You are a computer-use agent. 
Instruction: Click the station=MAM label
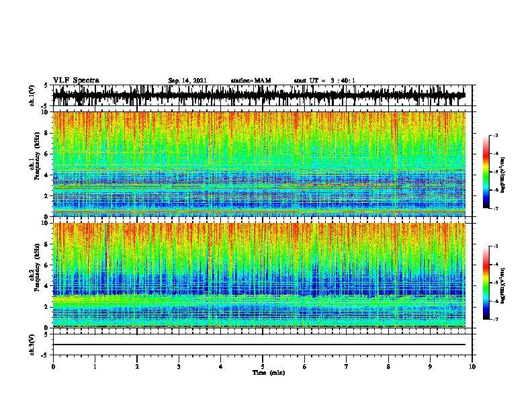pyautogui.click(x=251, y=81)
